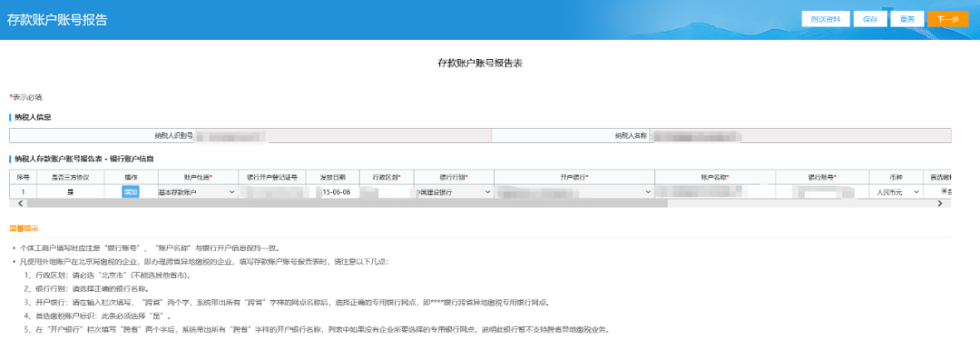Viewport: 980px width, 340px height.
Task: Click the 账户名称 input field in row 1
Action: tap(715, 192)
